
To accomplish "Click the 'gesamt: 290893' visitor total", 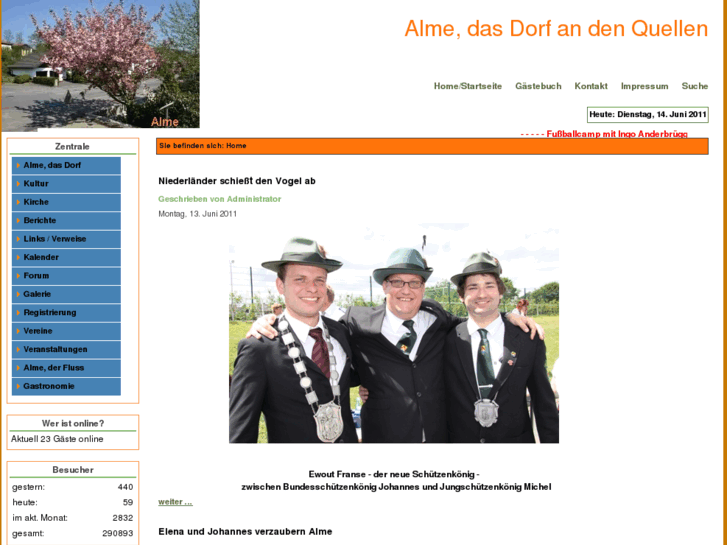I will (73, 533).
